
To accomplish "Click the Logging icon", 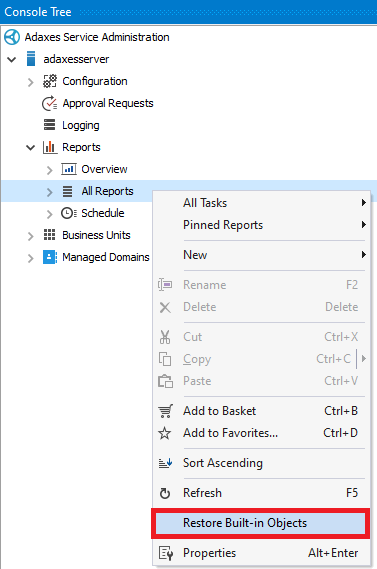I will click(x=49, y=125).
